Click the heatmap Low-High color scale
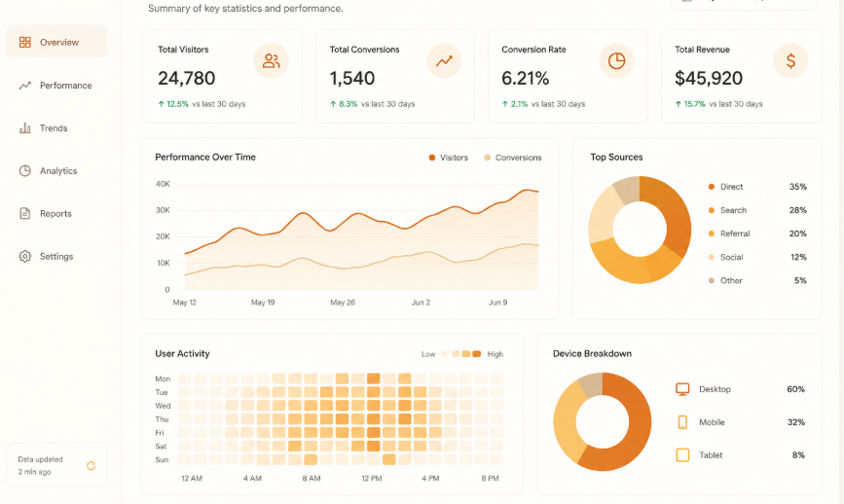Screen dimensions: 844x504 point(461,354)
